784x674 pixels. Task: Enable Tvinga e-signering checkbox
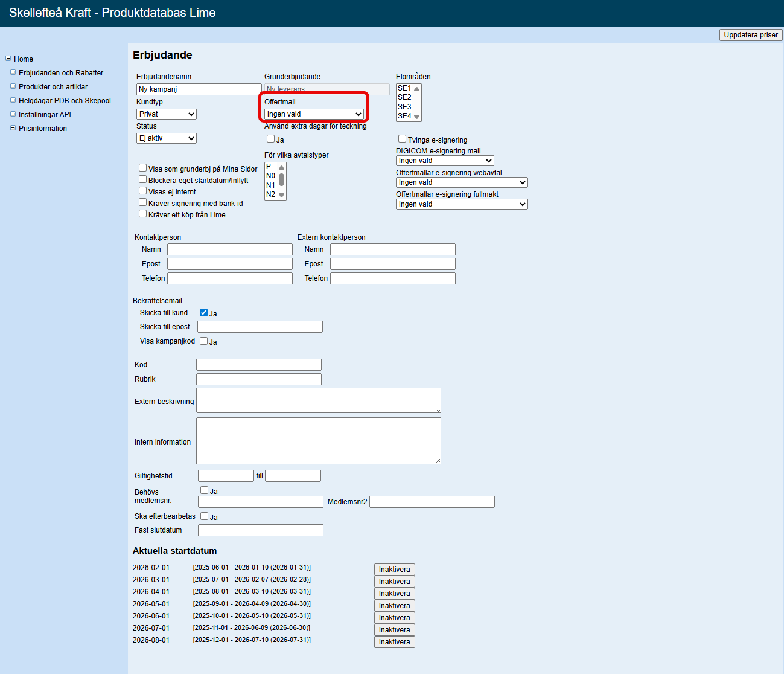click(x=402, y=139)
